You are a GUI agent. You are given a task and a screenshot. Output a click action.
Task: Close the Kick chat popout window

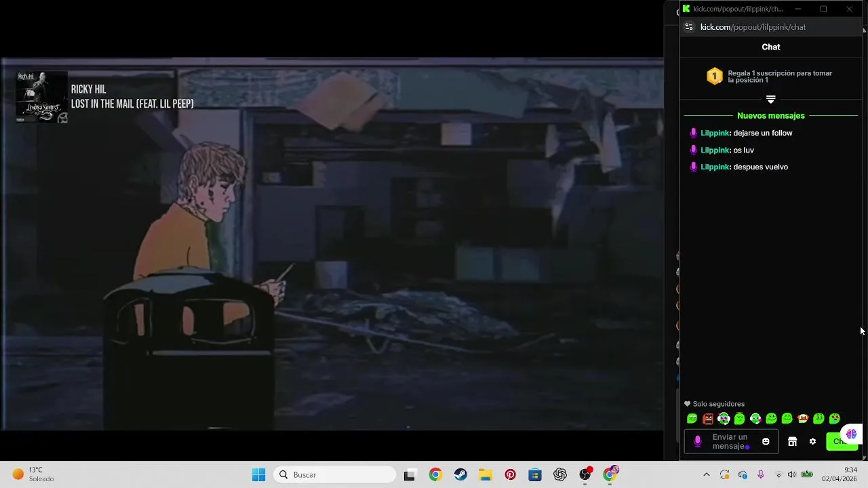point(849,9)
